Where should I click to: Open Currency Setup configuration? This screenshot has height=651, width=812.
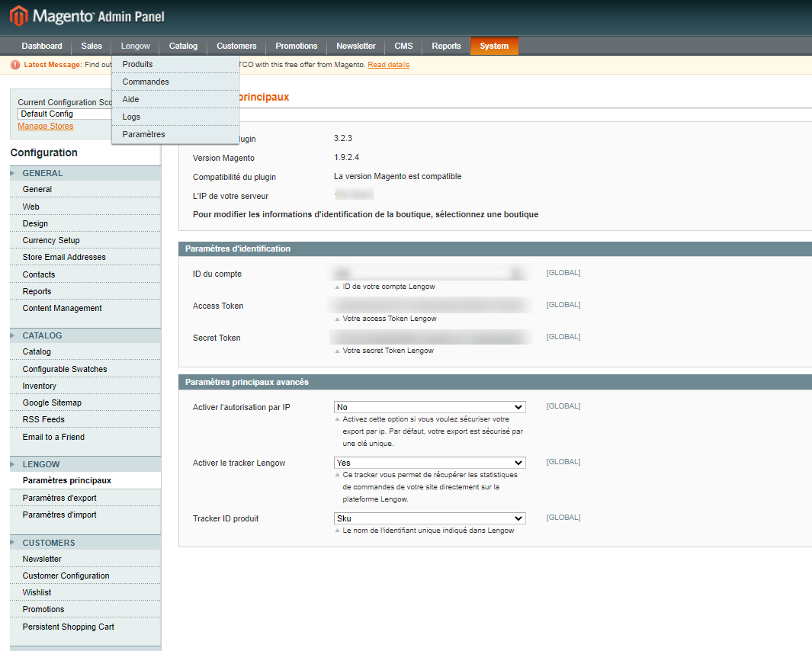click(x=85, y=240)
